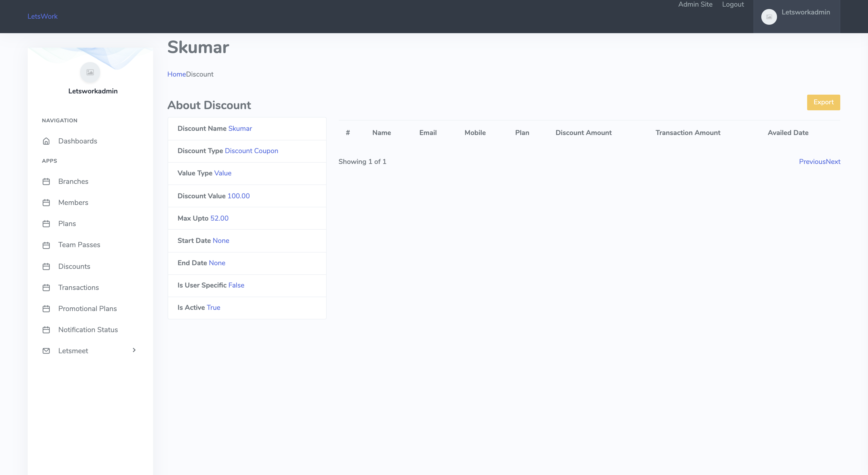Click the calendar icon beside Discounts
Viewport: 868px width, 475px height.
(46, 266)
